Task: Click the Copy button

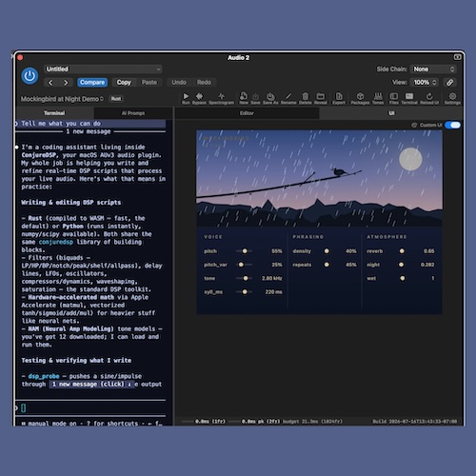Action: tap(124, 83)
